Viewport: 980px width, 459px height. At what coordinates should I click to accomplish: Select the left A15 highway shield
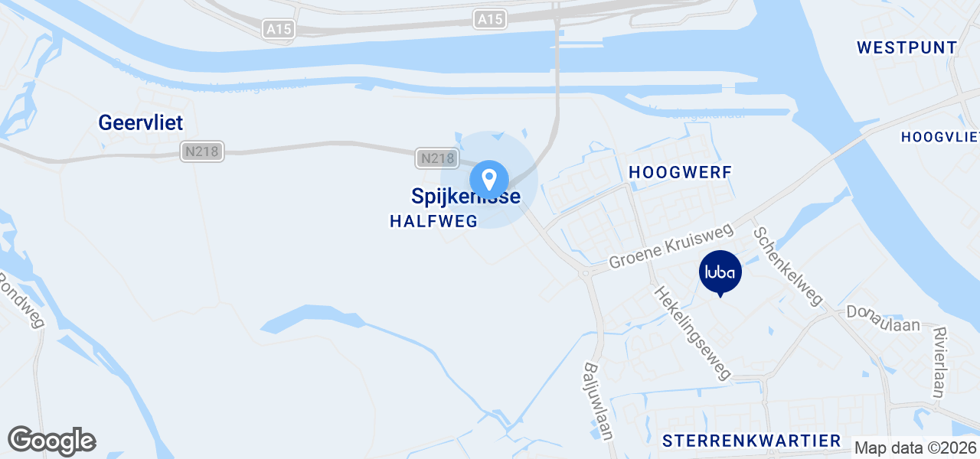tap(278, 29)
